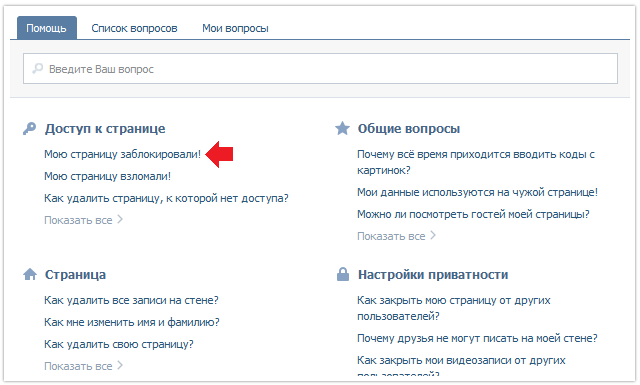640x385 pixels.
Task: Switch to Список вопросов tab
Action: tap(134, 28)
